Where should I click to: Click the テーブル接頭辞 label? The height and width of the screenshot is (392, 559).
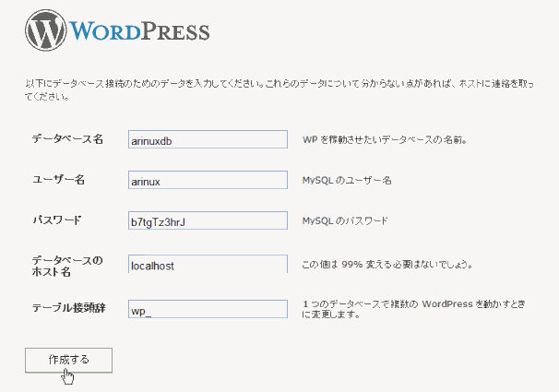pyautogui.click(x=69, y=307)
